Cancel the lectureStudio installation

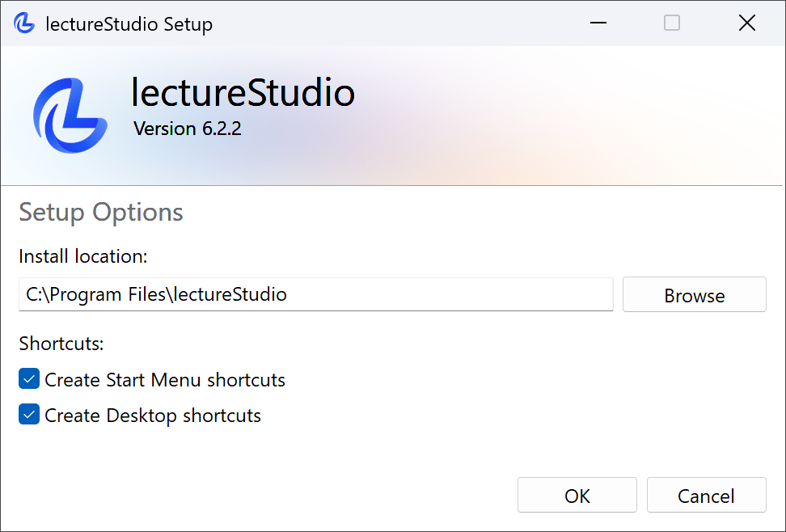click(706, 495)
